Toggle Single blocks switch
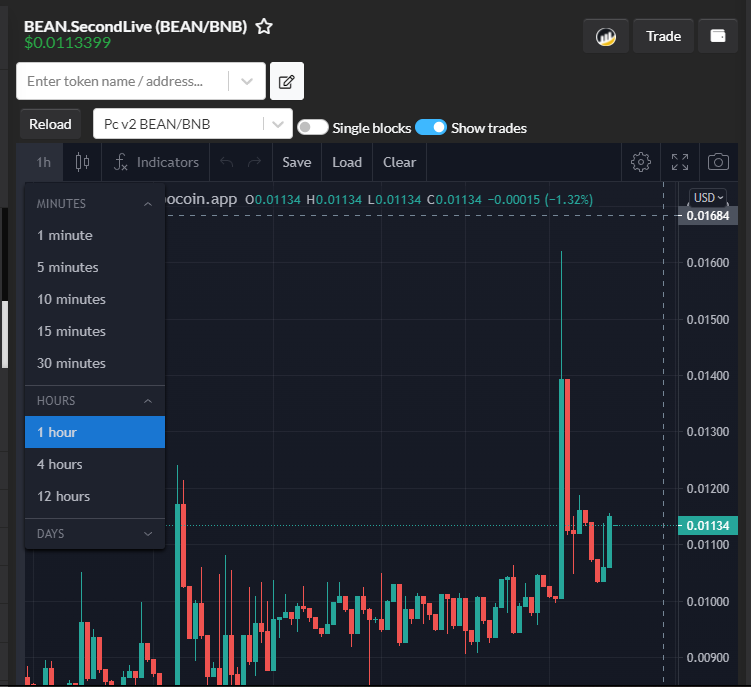The width and height of the screenshot is (751, 687). (312, 127)
